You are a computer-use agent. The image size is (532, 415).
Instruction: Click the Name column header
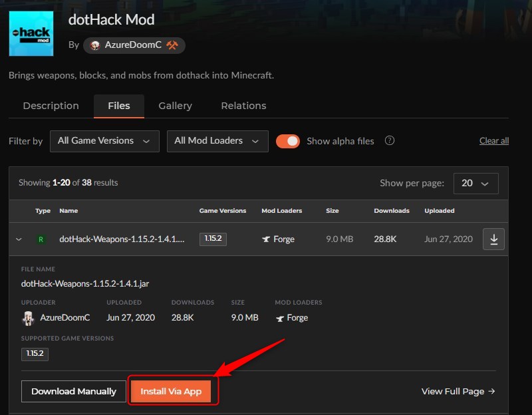[68, 211]
